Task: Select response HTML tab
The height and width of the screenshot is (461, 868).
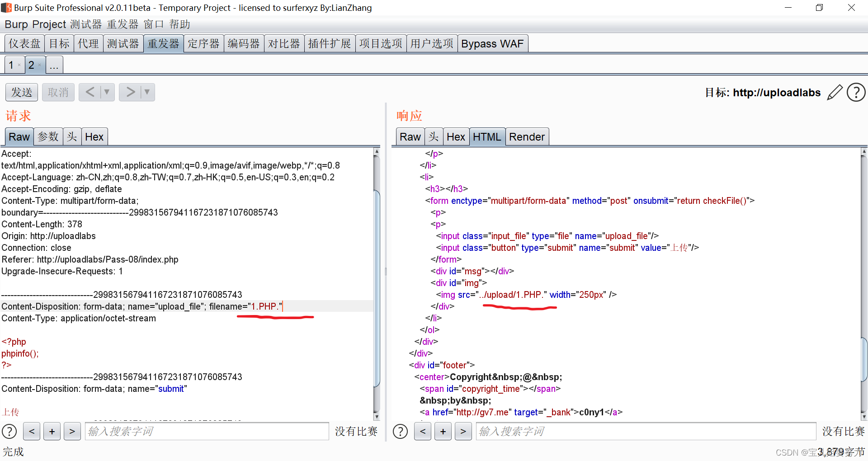Action: [487, 136]
